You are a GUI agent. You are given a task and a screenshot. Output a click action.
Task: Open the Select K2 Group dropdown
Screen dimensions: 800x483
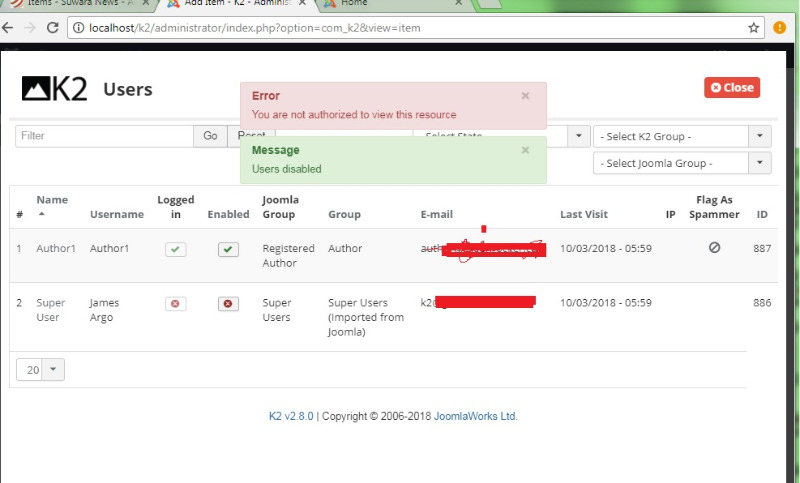pos(682,136)
